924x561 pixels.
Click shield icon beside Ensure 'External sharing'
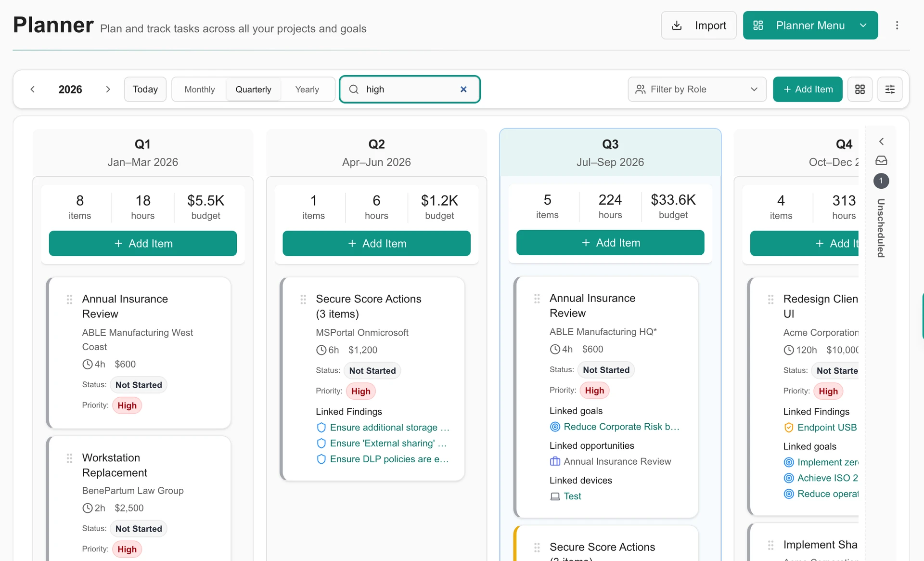(x=321, y=444)
